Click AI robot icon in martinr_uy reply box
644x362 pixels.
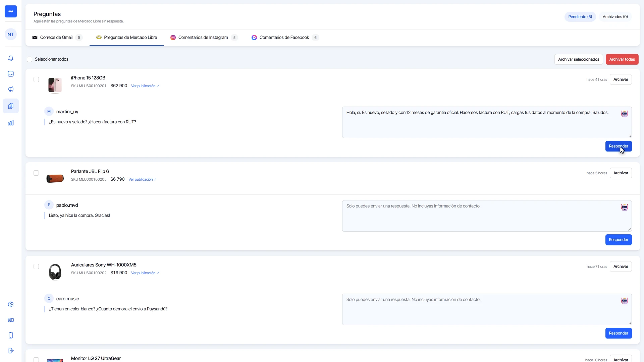pyautogui.click(x=624, y=114)
